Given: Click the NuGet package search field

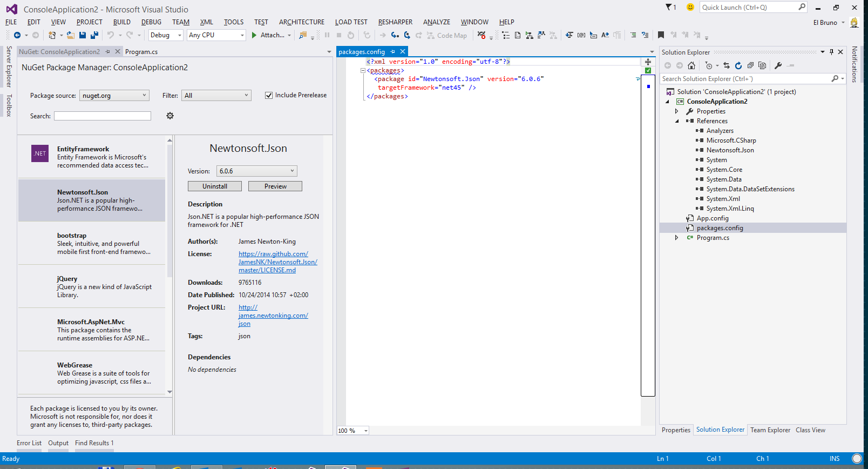Looking at the screenshot, I should point(103,116).
